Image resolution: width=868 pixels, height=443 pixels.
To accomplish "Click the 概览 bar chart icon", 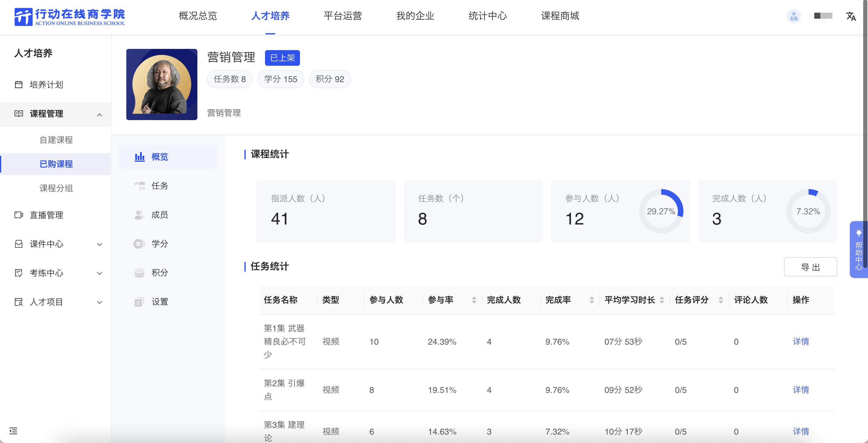I will [139, 157].
